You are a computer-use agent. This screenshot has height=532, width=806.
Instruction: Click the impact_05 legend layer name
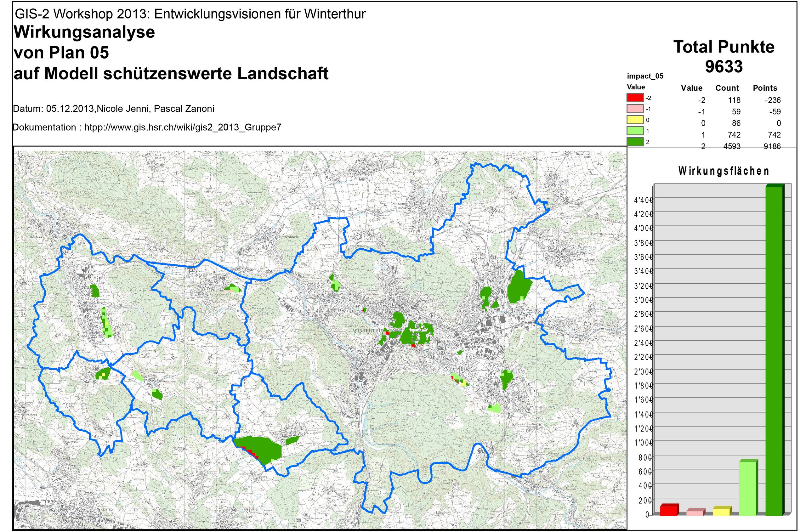click(x=645, y=76)
